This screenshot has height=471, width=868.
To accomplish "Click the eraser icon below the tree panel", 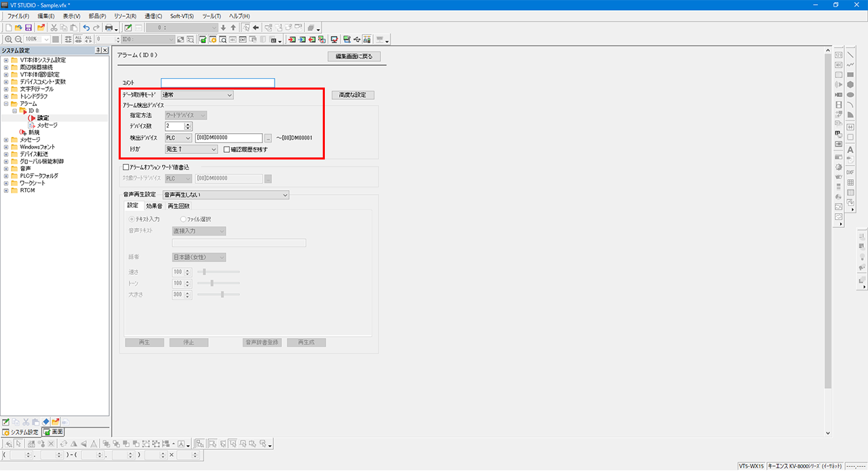I will (45, 422).
